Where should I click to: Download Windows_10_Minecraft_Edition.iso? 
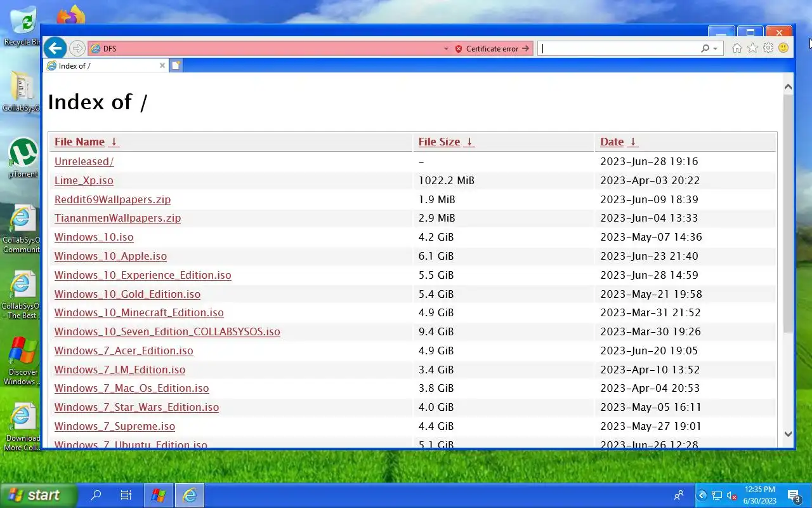point(139,312)
